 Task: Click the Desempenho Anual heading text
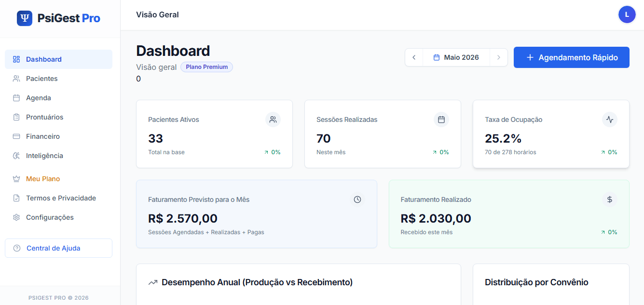(257, 282)
